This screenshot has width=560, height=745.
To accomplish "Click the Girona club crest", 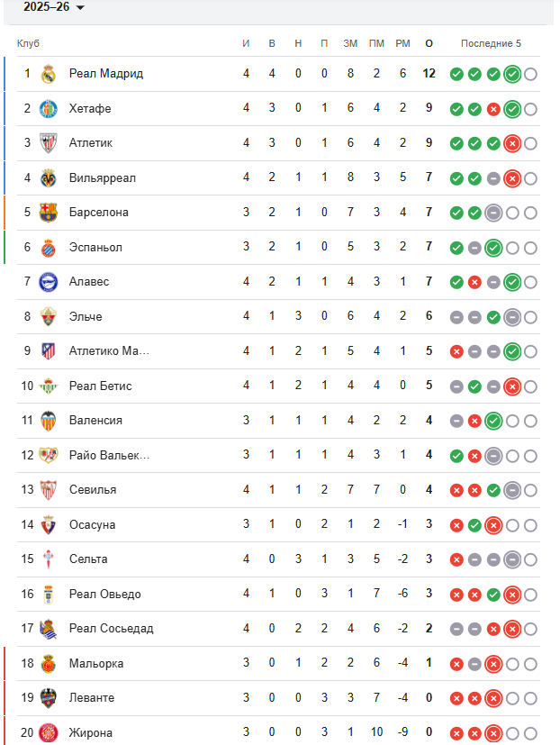I will (x=49, y=732).
